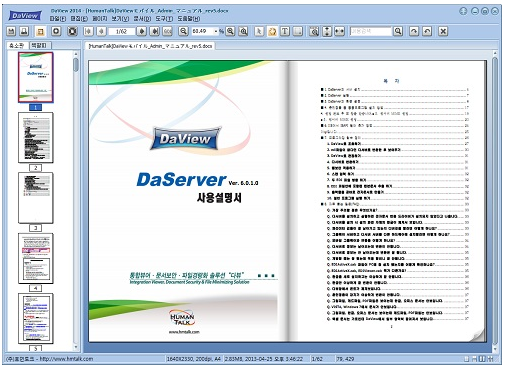This screenshot has height=371, width=509.
Task: Toggle the highlighted page layout mode button
Action: [40, 31]
